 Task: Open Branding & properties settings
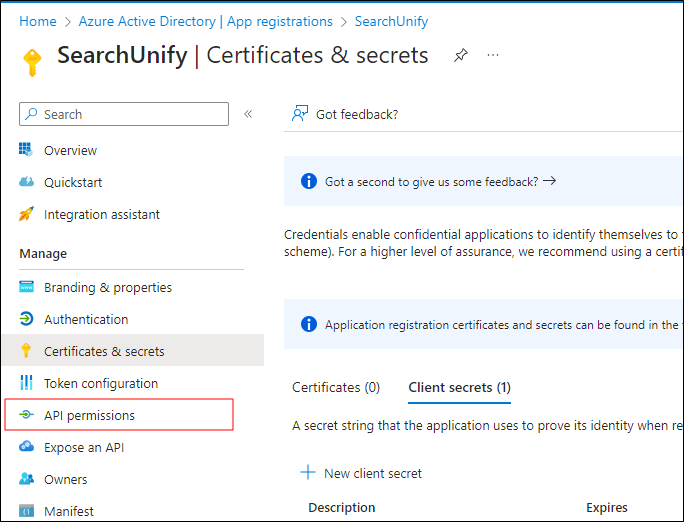[x=107, y=287]
